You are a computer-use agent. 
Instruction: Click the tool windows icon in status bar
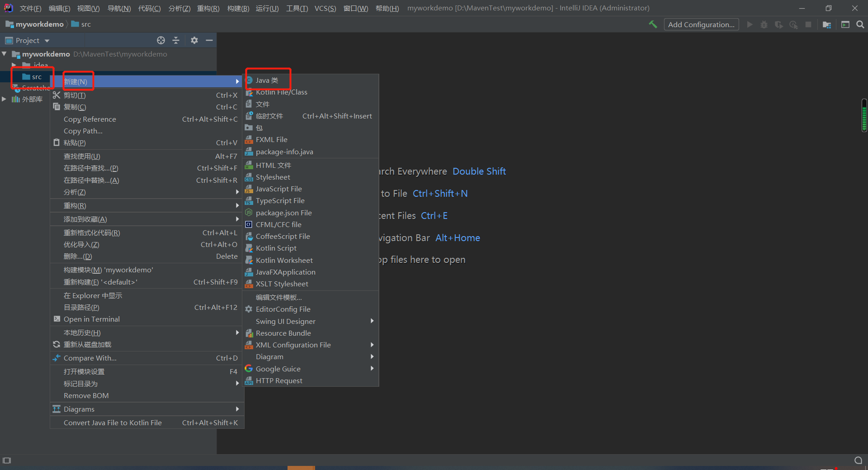click(x=7, y=461)
